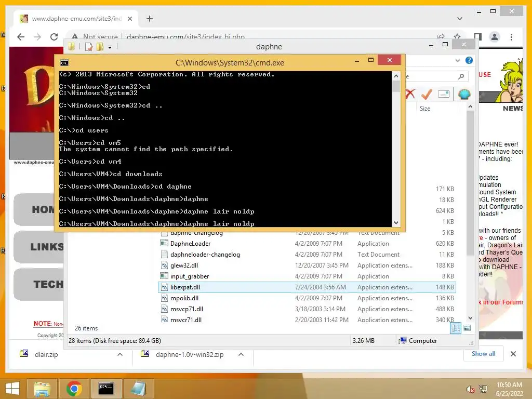Close the daphne-emu Chrome tab
The image size is (532, 399).
tap(129, 19)
